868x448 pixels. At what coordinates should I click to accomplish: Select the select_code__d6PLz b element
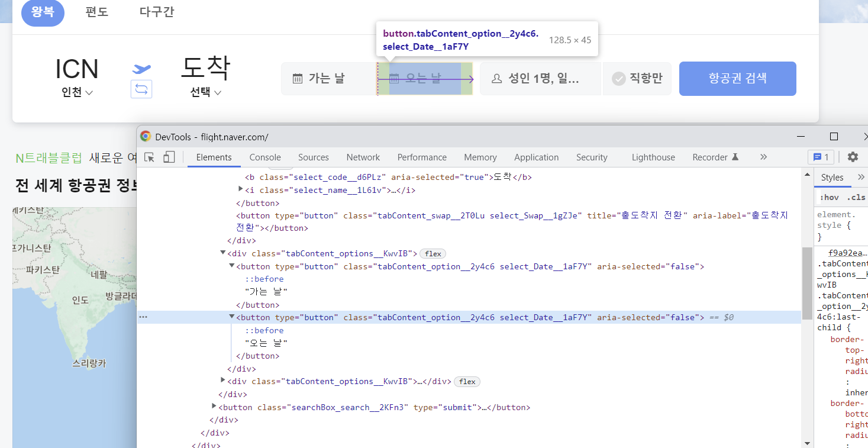pos(388,177)
